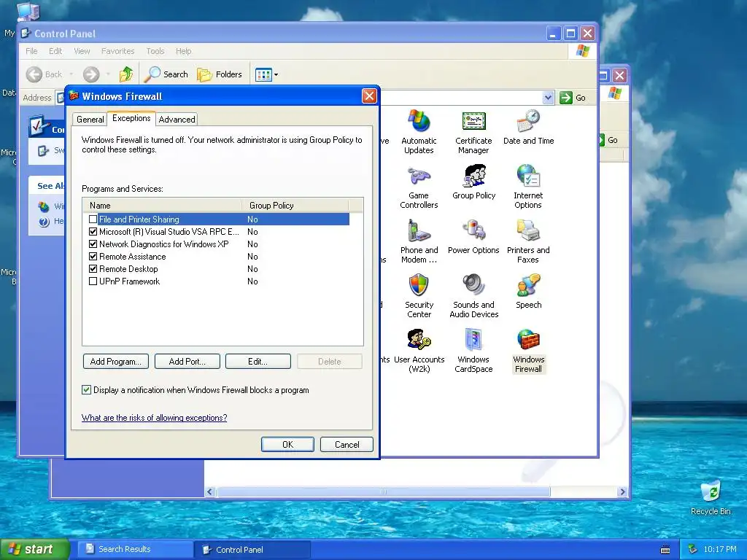Close the Windows Firewall dialog
This screenshot has height=560, width=747.
(369, 96)
